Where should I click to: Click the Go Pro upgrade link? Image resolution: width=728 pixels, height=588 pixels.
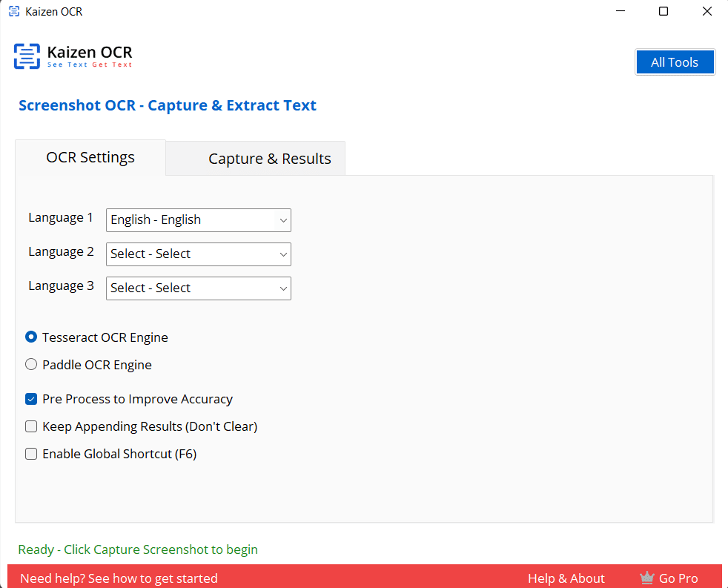pyautogui.click(x=678, y=578)
